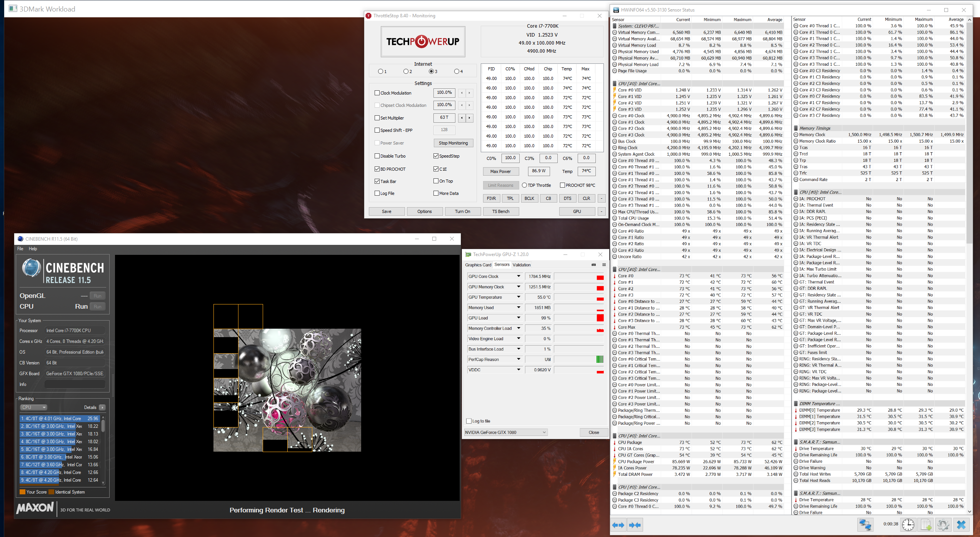Expand the NVIDIA GeForce GTX 1080 selector
The height and width of the screenshot is (537, 980).
click(x=544, y=432)
